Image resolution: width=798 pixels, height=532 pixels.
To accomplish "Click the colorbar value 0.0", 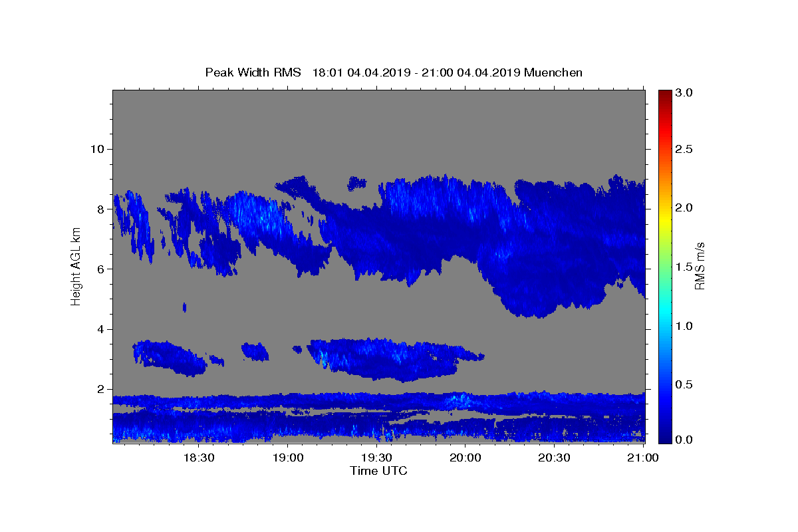I will pyautogui.click(x=685, y=440).
